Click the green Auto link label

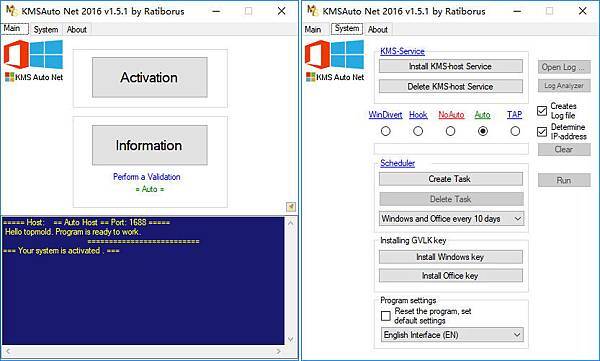482,115
